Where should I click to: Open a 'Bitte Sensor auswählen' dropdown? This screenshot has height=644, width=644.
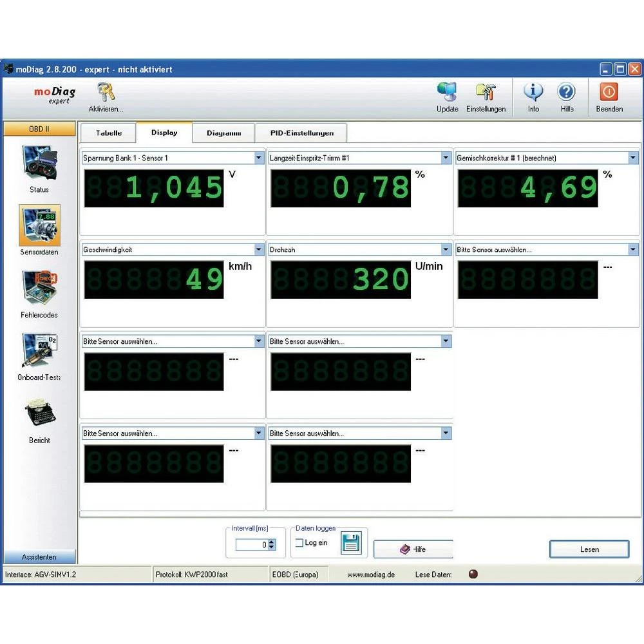(x=259, y=341)
